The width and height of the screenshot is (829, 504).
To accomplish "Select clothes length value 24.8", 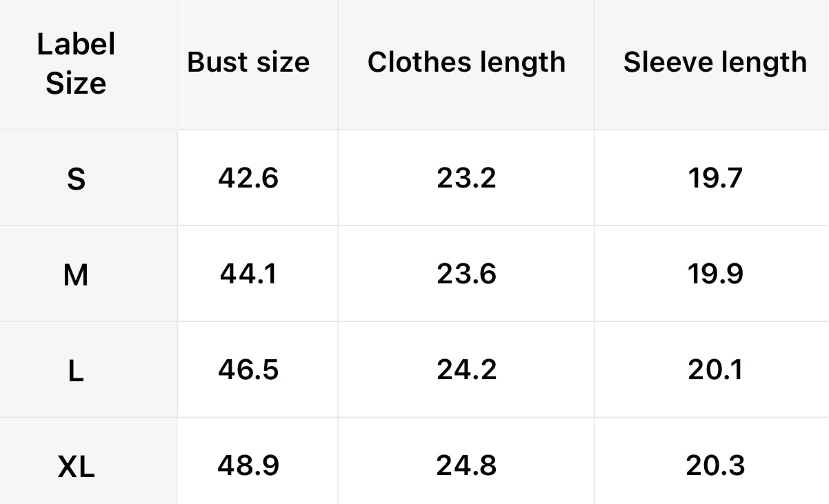I will coord(466,465).
